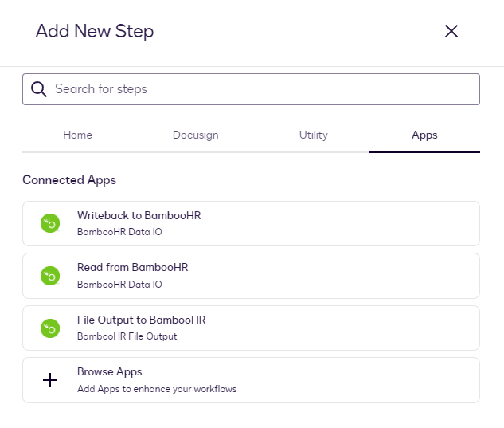Select the Apps tab
The image size is (504, 428).
[x=424, y=135]
